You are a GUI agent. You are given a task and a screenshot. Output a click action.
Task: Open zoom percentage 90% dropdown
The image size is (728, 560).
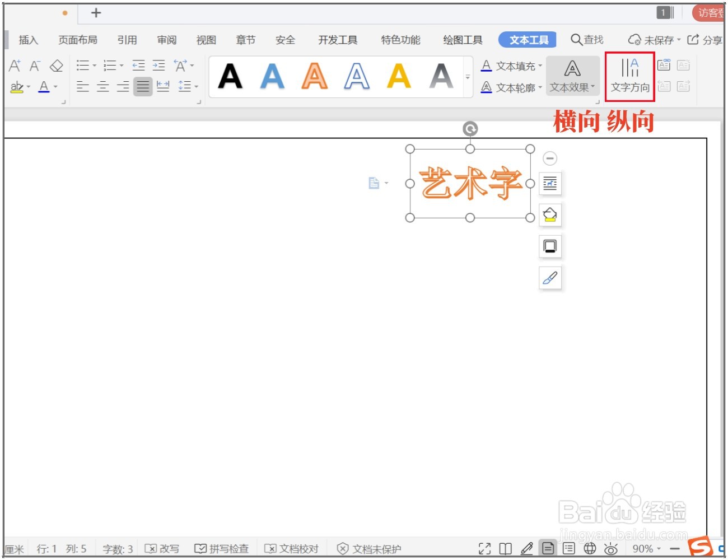coord(647,549)
